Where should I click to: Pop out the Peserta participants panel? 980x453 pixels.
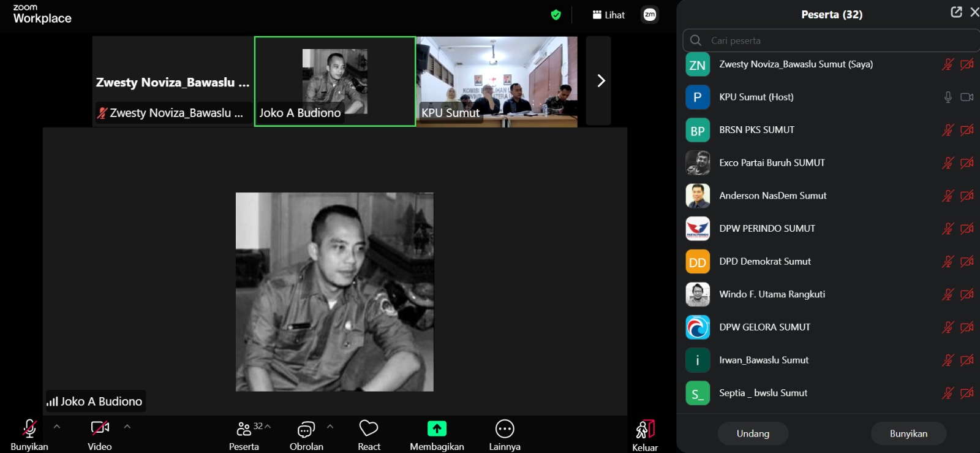(956, 12)
